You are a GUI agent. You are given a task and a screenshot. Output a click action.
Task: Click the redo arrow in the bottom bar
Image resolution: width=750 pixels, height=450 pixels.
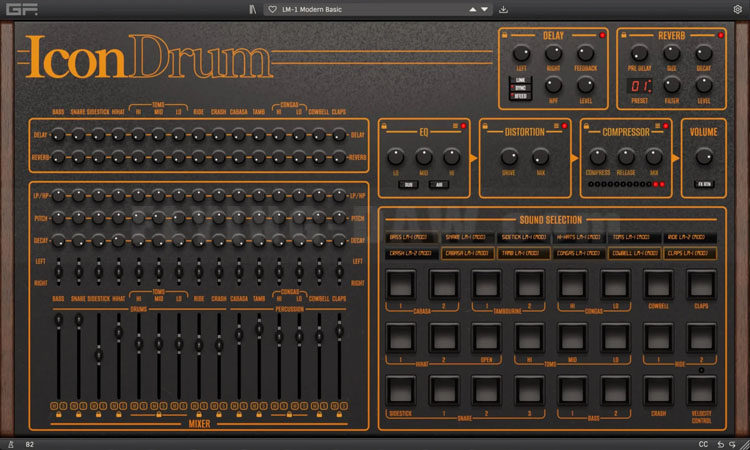[732, 444]
